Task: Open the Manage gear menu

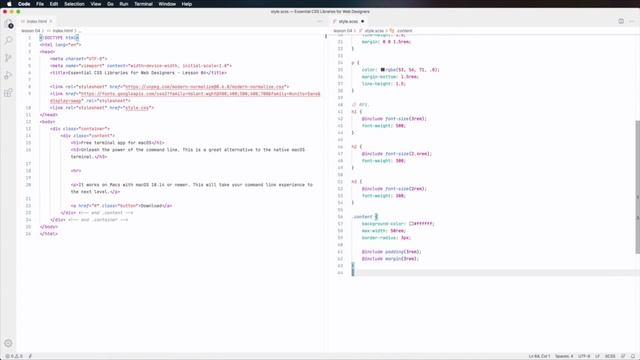Action: (x=9, y=343)
